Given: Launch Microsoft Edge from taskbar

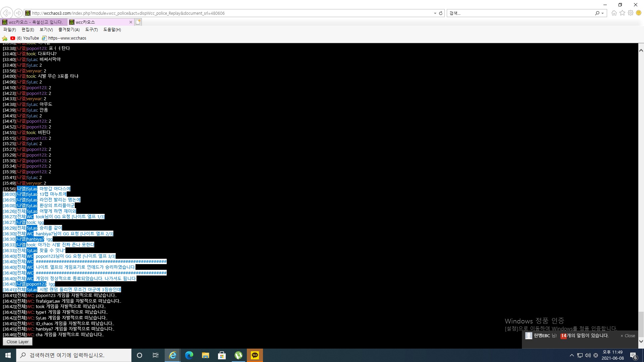Looking at the screenshot, I should [x=189, y=355].
